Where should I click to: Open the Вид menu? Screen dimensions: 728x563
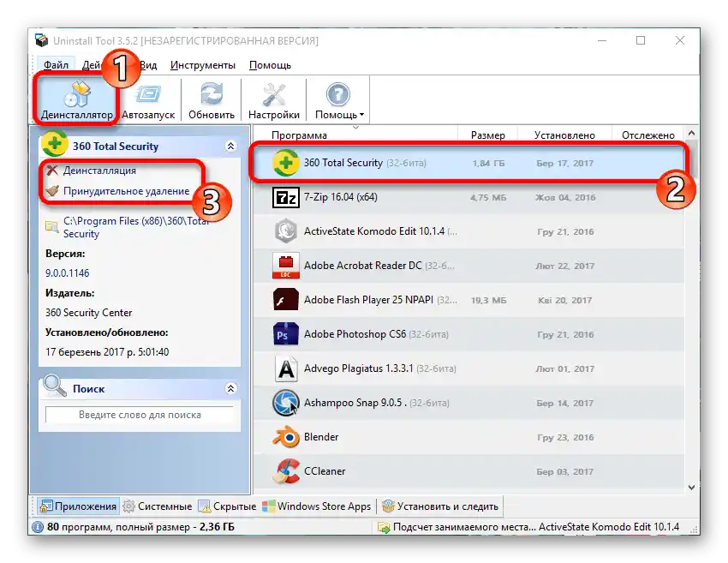[148, 65]
